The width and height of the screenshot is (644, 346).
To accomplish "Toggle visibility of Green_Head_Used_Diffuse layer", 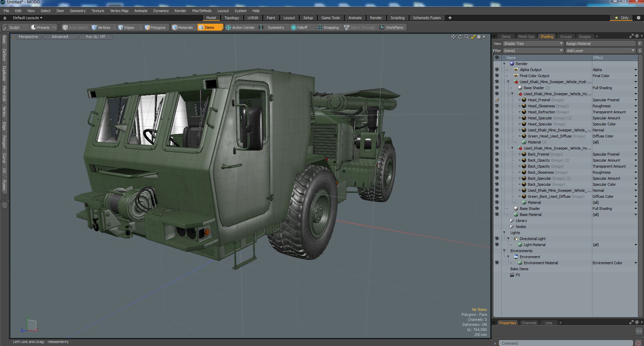I will [497, 136].
